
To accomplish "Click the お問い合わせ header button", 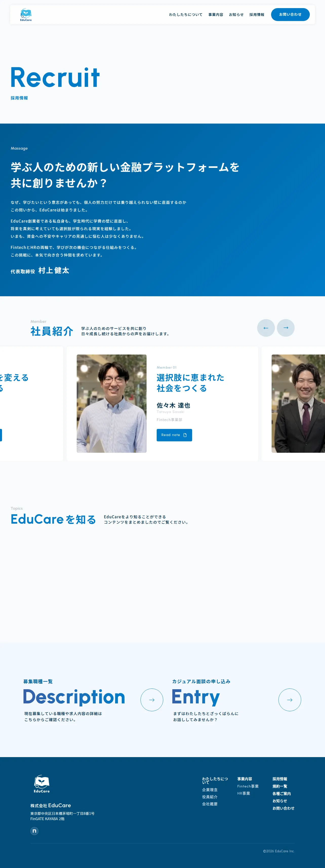I will point(290,14).
